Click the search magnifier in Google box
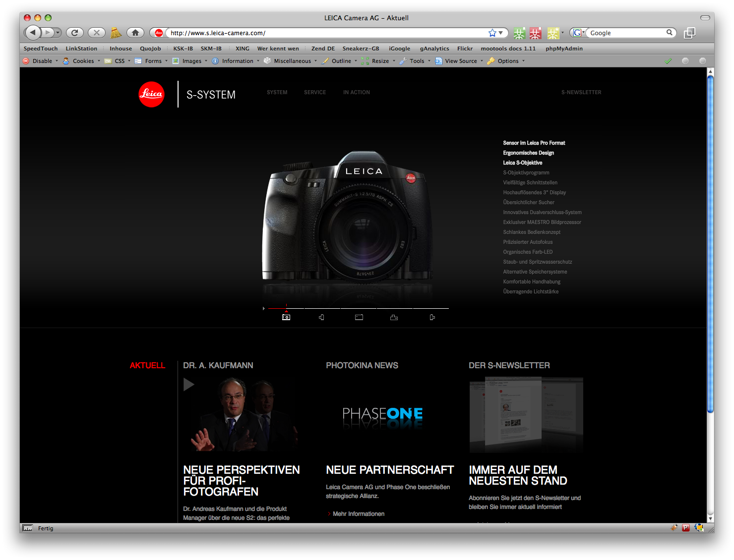 (670, 33)
